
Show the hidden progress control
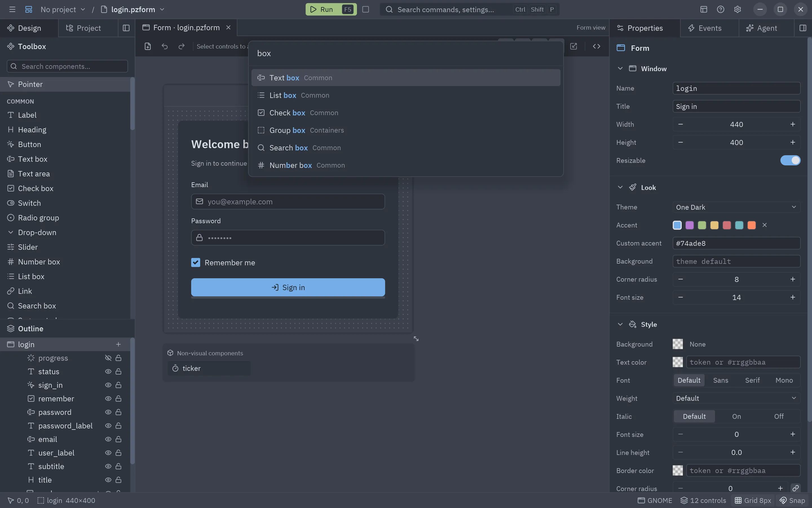click(108, 358)
